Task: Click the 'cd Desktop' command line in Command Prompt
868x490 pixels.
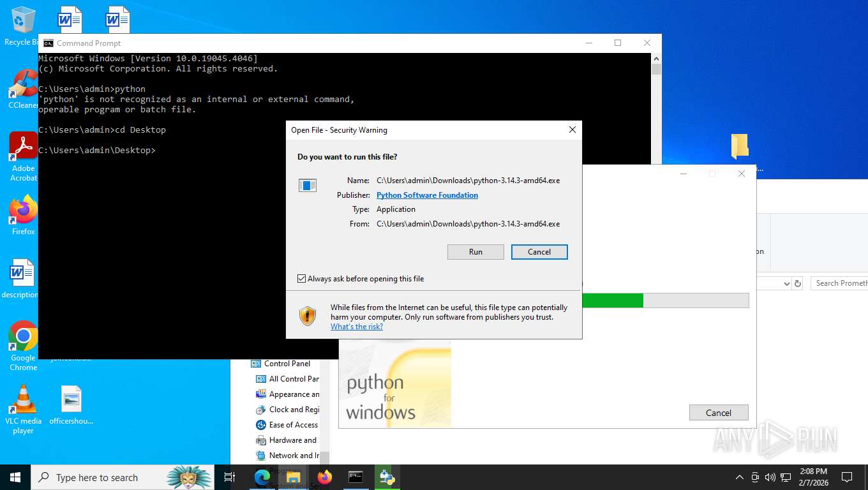Action: click(102, 130)
